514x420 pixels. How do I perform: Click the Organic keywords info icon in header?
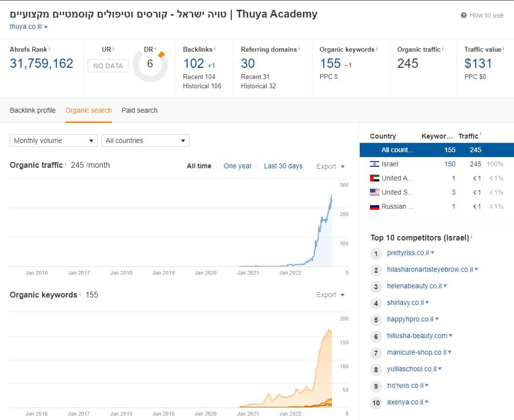coord(377,48)
